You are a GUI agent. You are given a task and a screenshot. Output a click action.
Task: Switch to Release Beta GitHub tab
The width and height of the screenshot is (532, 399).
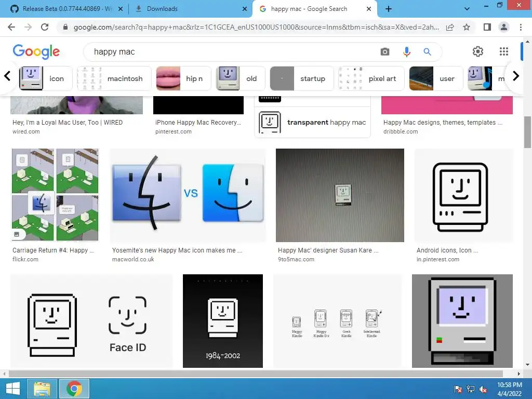point(66,9)
